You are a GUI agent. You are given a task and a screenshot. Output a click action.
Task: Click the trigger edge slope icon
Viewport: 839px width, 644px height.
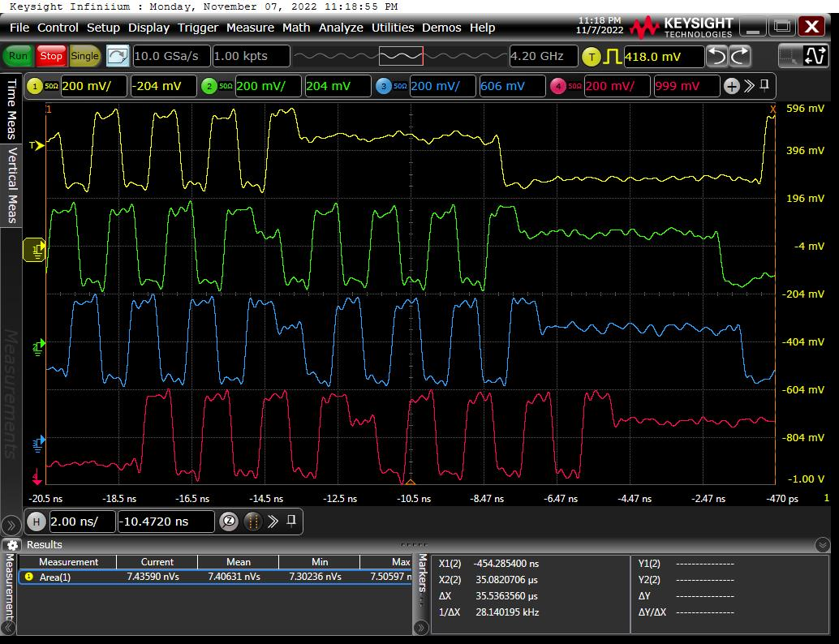coord(611,57)
